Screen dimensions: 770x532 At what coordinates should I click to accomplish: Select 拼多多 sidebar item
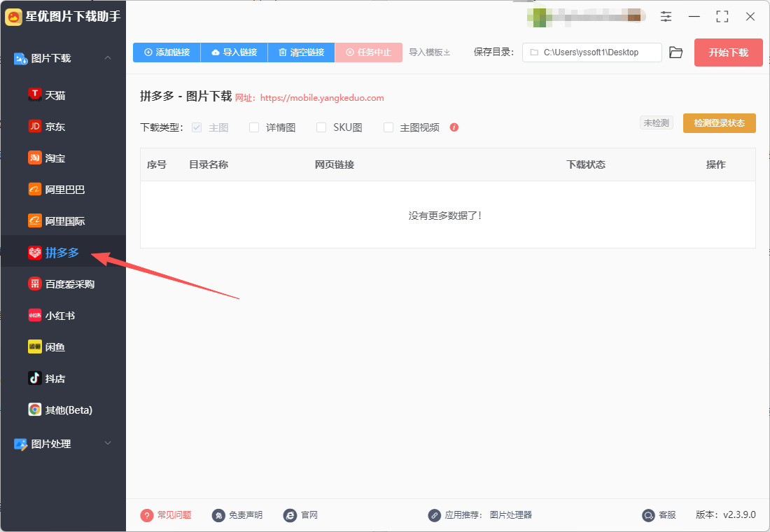pyautogui.click(x=63, y=252)
